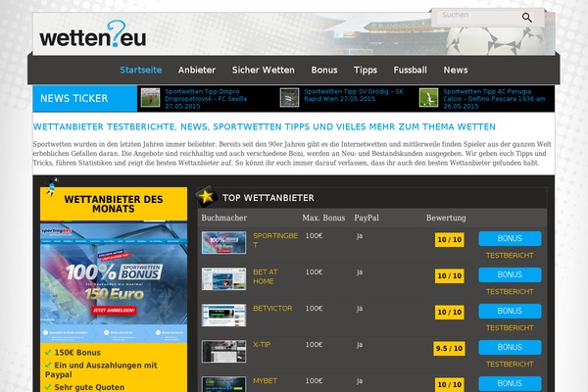
Task: Open the Fussball menu item
Action: point(411,70)
